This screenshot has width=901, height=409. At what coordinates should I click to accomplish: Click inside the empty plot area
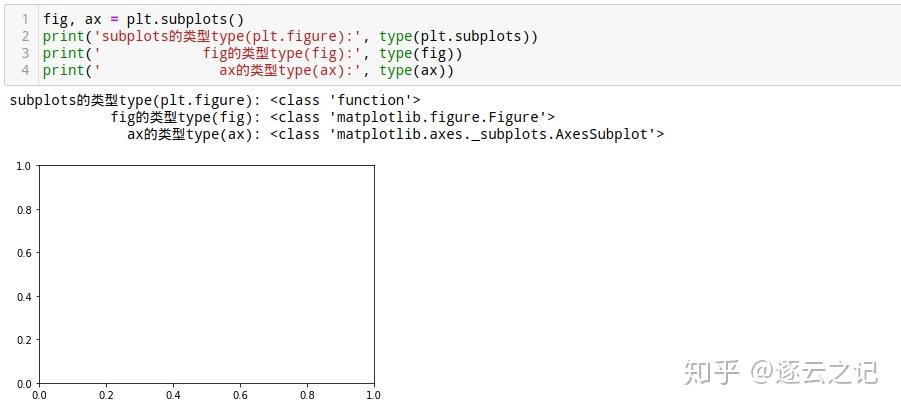click(206, 274)
